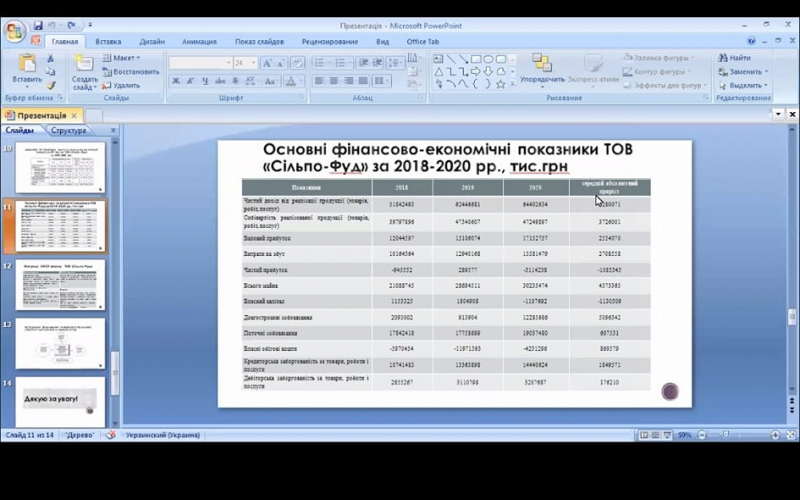
Task: Switch to Структура outline tab
Action: point(69,131)
